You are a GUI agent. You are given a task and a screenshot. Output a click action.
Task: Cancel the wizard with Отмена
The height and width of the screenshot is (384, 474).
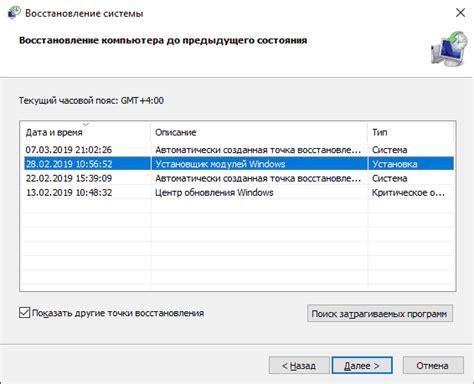pyautogui.click(x=433, y=366)
